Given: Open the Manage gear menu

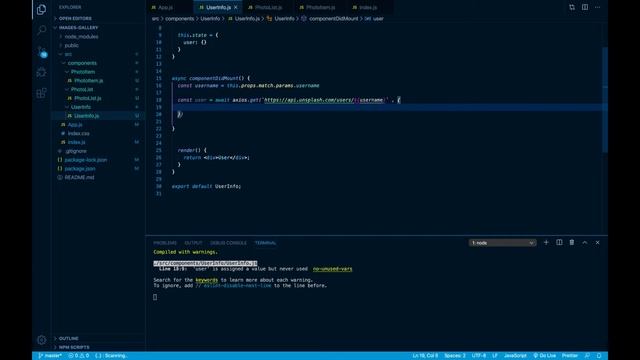Looking at the screenshot, I should (x=41, y=340).
